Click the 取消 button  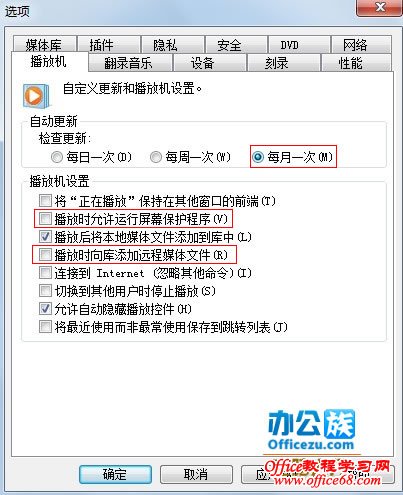coord(196,474)
